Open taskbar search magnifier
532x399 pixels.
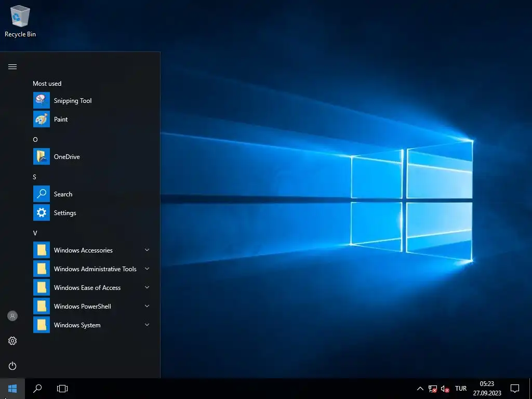[37, 389]
